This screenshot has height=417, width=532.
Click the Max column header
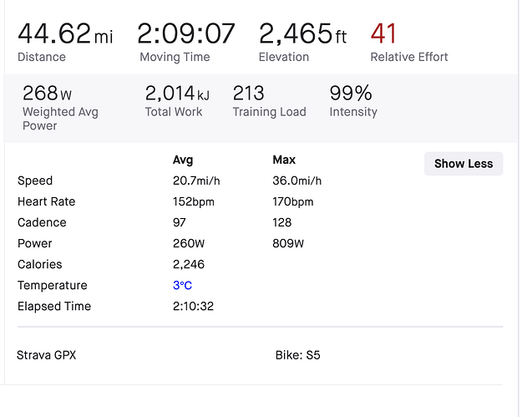[284, 160]
